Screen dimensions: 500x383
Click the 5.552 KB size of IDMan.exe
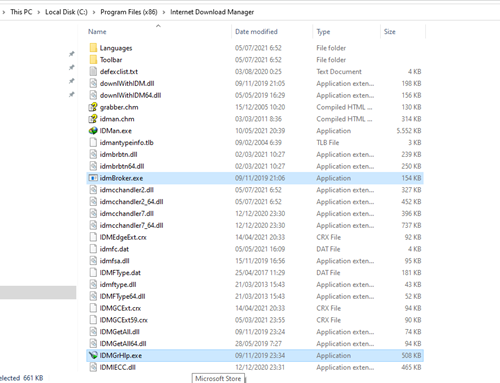(x=409, y=131)
